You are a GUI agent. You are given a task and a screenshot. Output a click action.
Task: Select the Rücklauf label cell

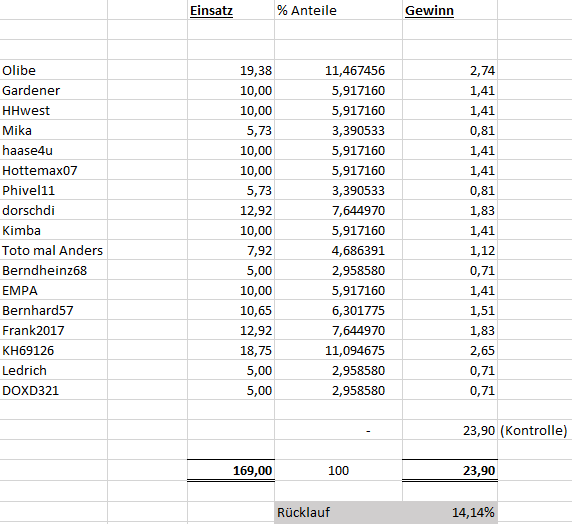[338, 512]
